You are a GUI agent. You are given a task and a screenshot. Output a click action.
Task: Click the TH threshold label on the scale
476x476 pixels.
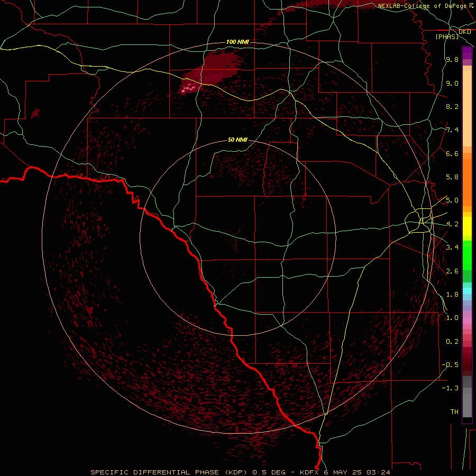pyautogui.click(x=454, y=412)
